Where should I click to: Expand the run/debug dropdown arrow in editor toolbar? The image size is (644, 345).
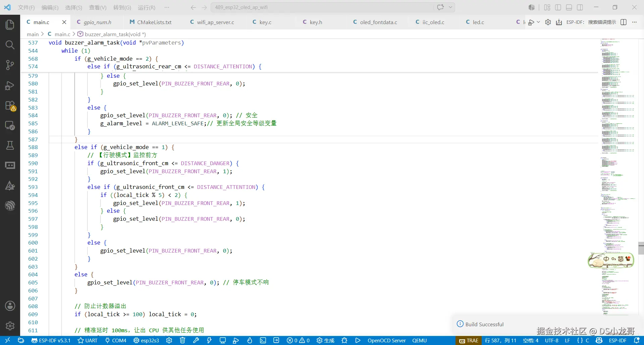(538, 22)
